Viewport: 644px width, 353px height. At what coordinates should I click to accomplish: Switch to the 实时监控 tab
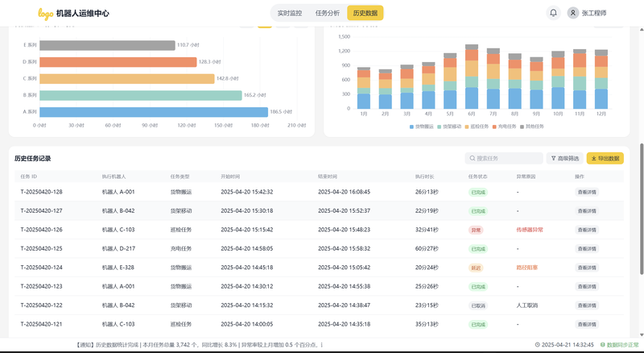[x=290, y=13]
